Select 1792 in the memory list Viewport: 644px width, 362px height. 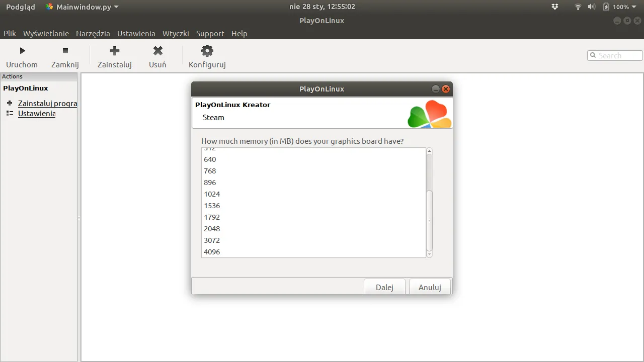[313, 217]
